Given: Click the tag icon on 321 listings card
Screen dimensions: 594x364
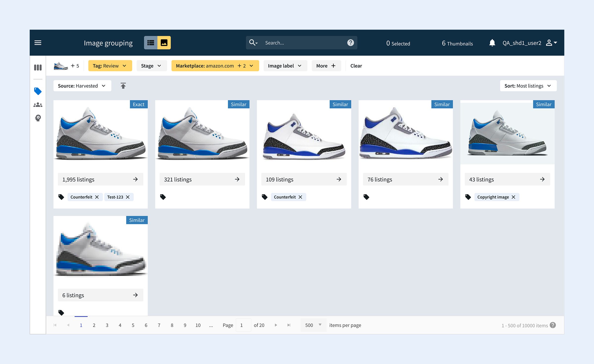Looking at the screenshot, I should (x=163, y=197).
